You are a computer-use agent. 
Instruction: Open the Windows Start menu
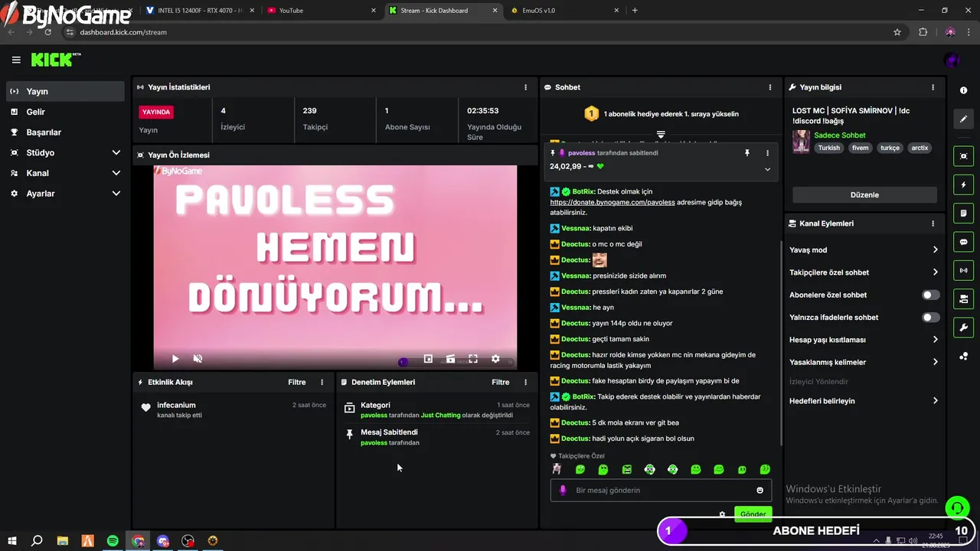(11, 541)
